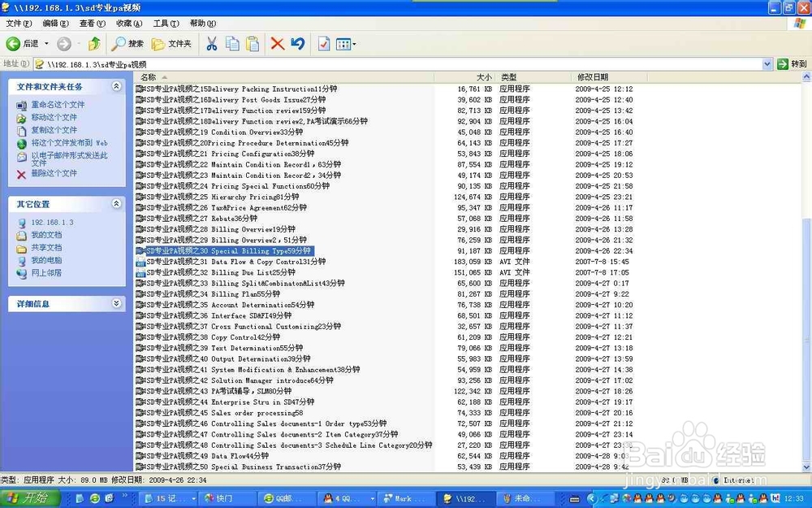The width and height of the screenshot is (812, 508).
Task: Click the Properties toolbar icon
Action: [324, 44]
